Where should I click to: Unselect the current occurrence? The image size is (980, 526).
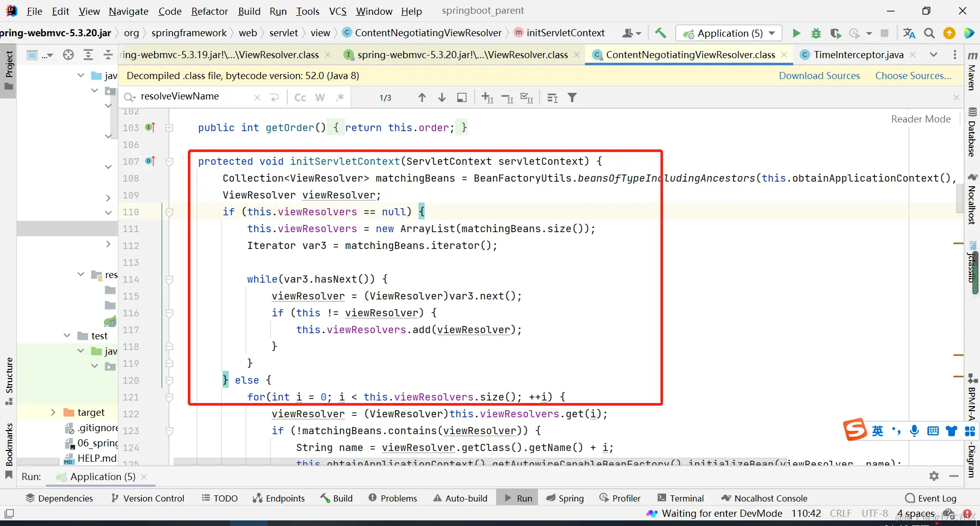click(x=507, y=97)
